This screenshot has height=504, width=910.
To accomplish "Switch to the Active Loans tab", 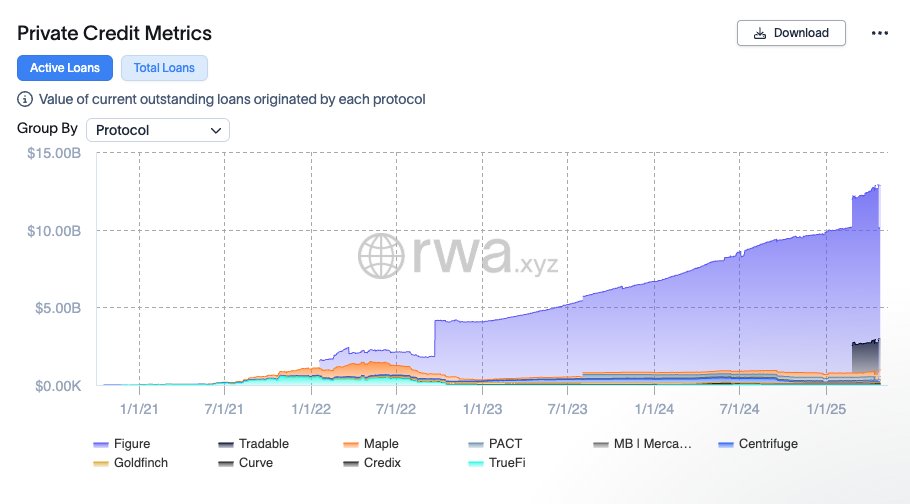I will (65, 68).
